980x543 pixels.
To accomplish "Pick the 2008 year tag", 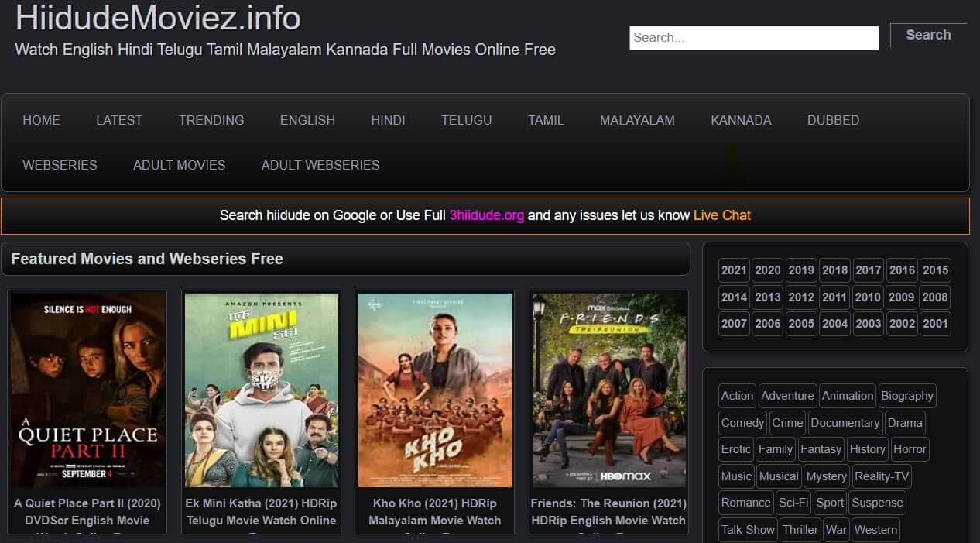I will pyautogui.click(x=935, y=297).
